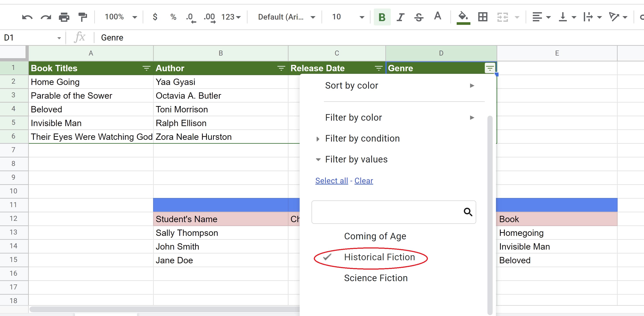Click the Clear link
This screenshot has width=644, height=316.
[364, 181]
